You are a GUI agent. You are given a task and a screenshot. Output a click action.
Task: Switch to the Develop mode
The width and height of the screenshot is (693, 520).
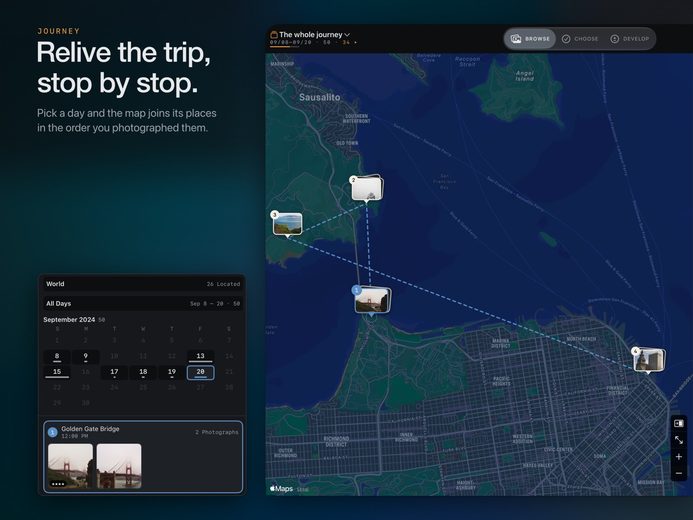tap(630, 39)
